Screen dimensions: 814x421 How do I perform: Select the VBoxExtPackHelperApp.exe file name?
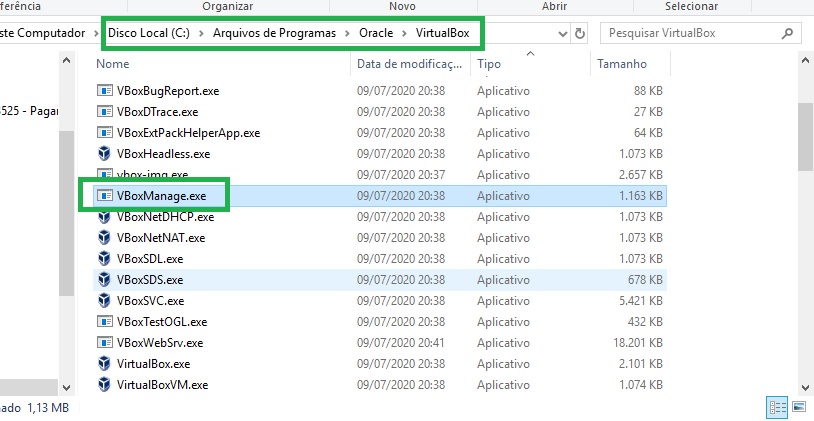click(x=188, y=133)
